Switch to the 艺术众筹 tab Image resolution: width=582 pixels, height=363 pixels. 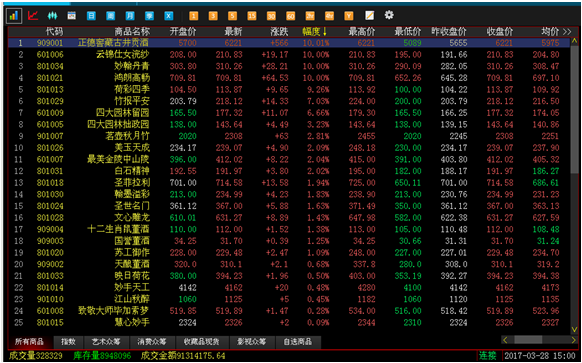105,341
